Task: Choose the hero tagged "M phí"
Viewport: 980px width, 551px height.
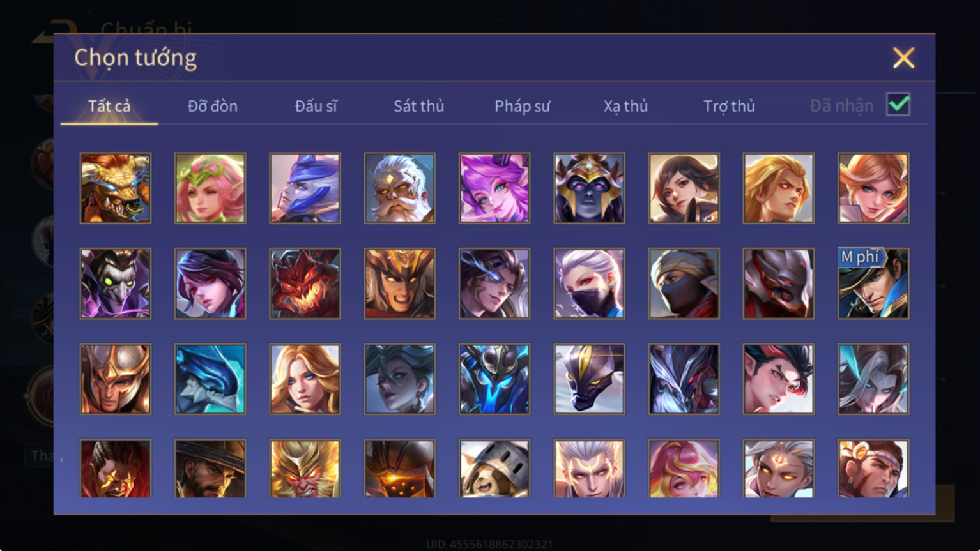Action: click(x=873, y=283)
